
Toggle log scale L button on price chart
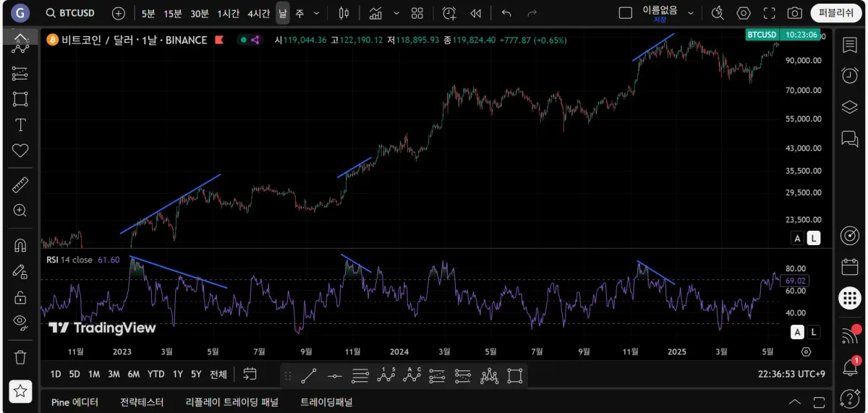pos(814,238)
